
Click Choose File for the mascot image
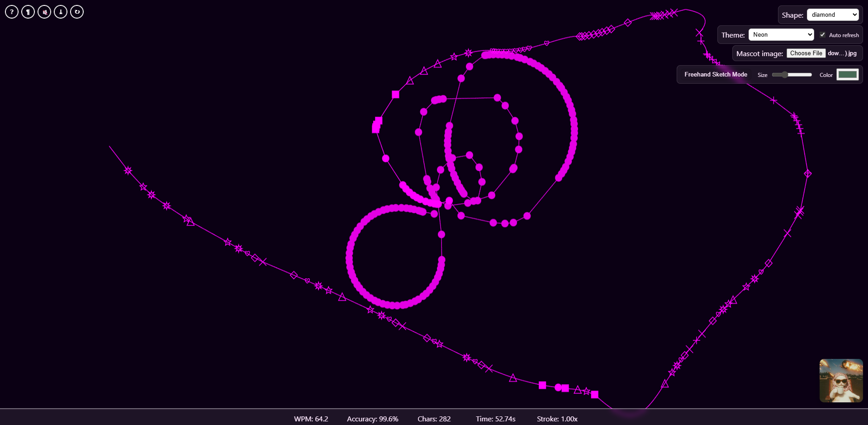(x=806, y=53)
